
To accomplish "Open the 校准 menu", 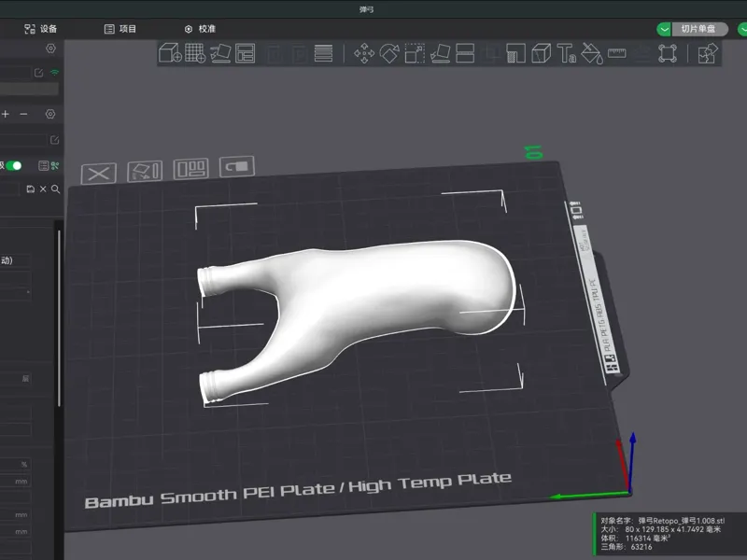I will [200, 29].
